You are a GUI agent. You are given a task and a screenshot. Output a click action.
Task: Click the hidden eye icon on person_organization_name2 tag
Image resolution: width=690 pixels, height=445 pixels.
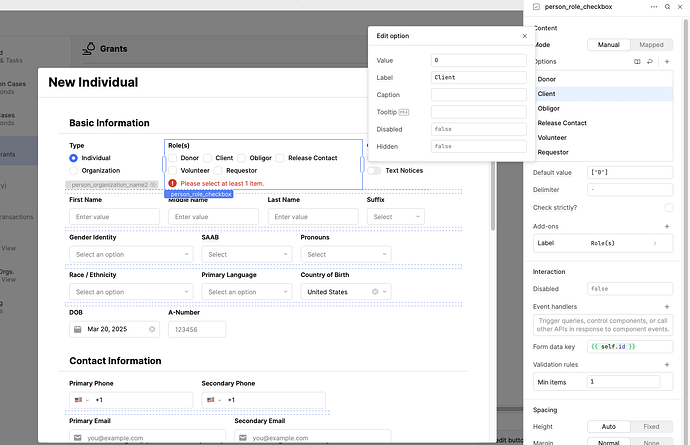click(153, 185)
